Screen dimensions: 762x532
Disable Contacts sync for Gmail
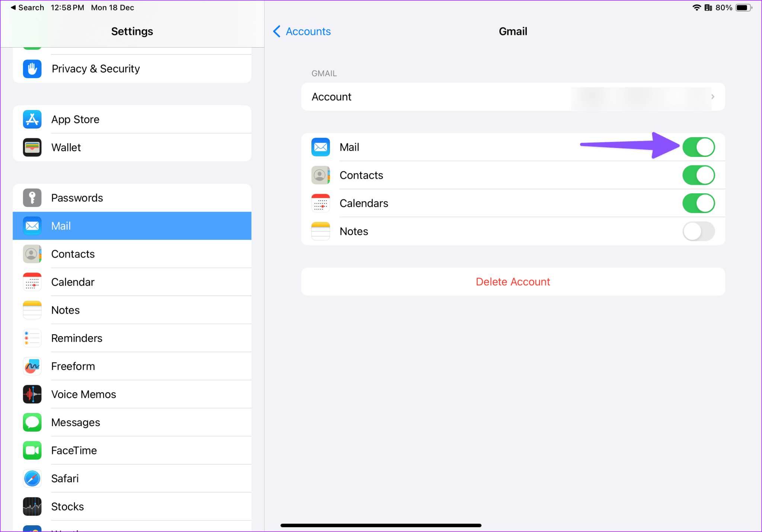[698, 175]
